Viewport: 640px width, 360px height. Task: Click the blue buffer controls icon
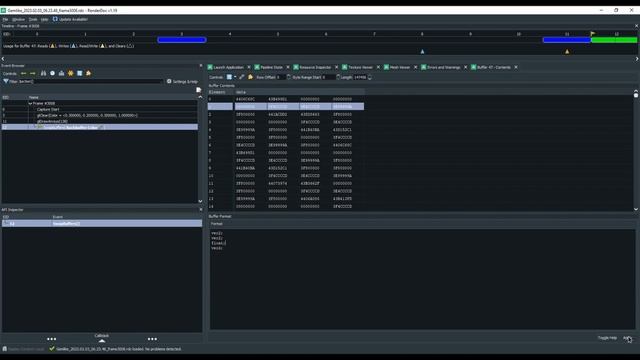point(229,77)
